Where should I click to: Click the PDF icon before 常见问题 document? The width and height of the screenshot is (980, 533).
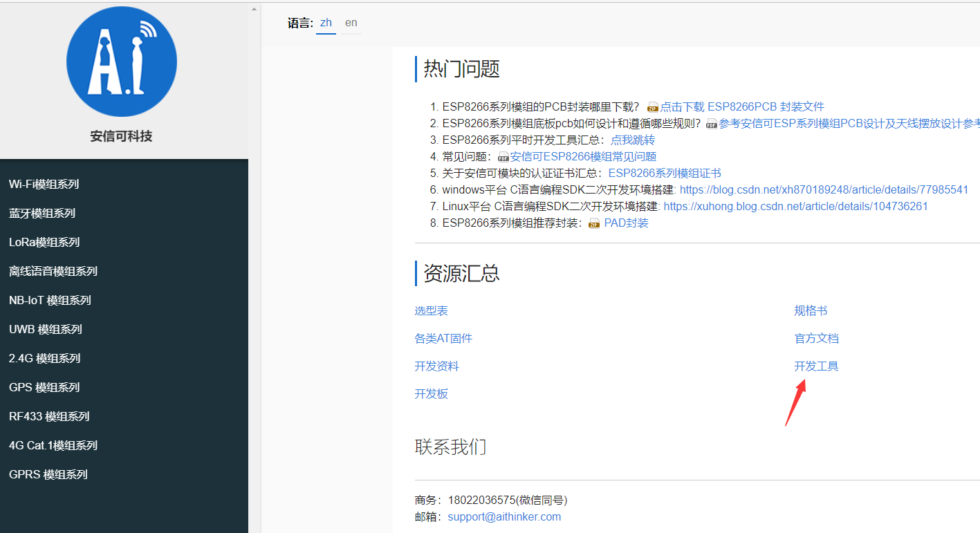(x=503, y=157)
